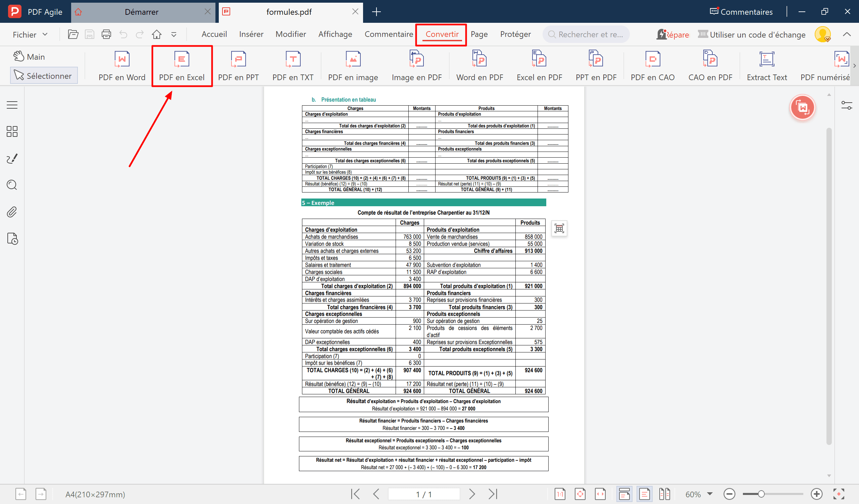859x504 pixels.
Task: Click in Rechercher search field
Action: click(x=586, y=35)
